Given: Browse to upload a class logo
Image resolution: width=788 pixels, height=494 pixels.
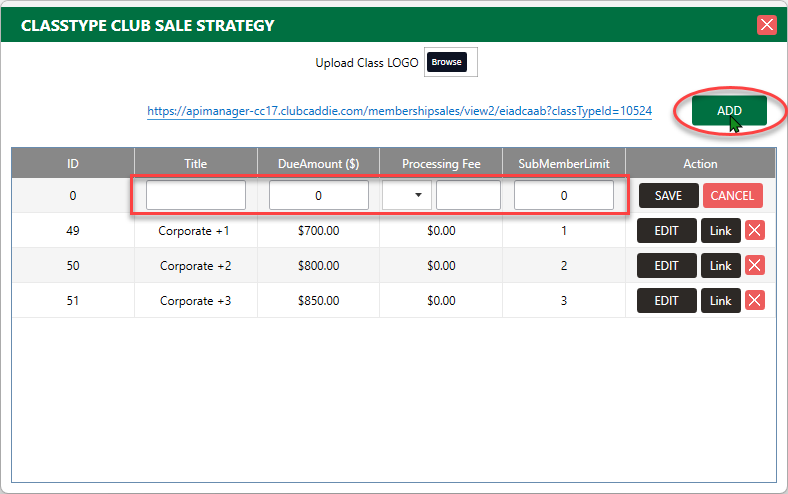Looking at the screenshot, I should point(446,62).
